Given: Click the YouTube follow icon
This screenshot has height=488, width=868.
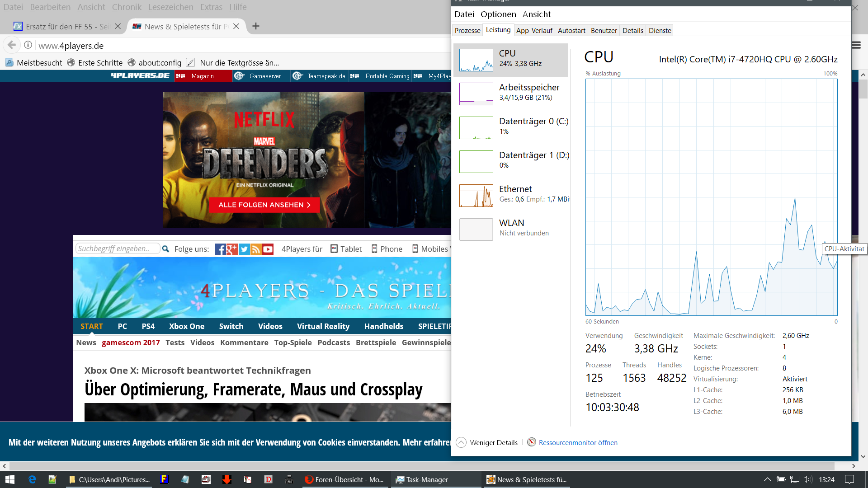Looking at the screenshot, I should pyautogui.click(x=268, y=249).
